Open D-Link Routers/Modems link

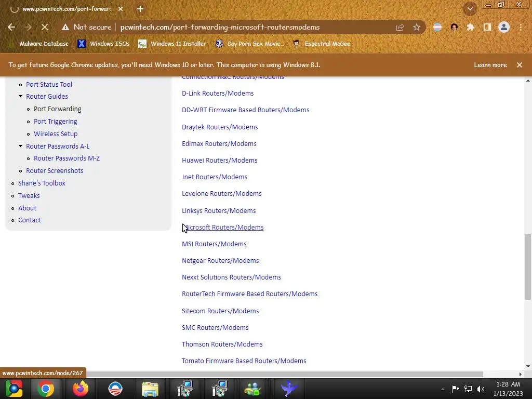point(218,94)
